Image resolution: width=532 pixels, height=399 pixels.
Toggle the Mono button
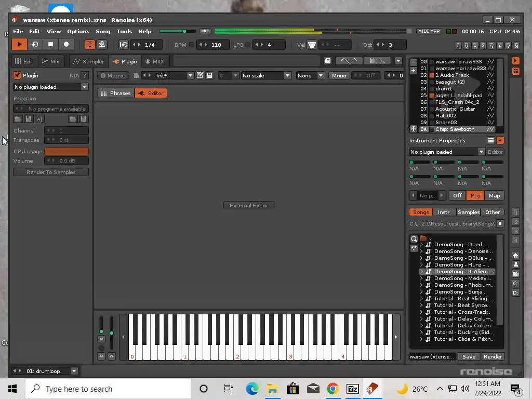[x=339, y=76]
